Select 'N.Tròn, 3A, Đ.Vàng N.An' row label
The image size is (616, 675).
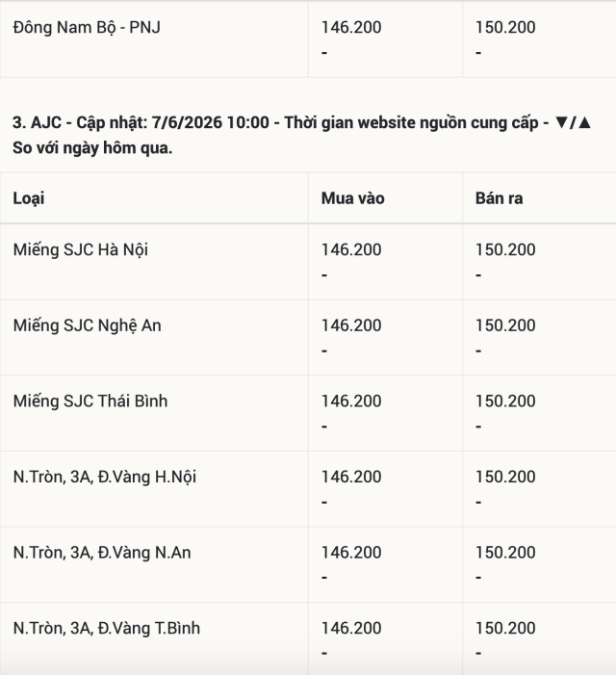pyautogui.click(x=102, y=553)
